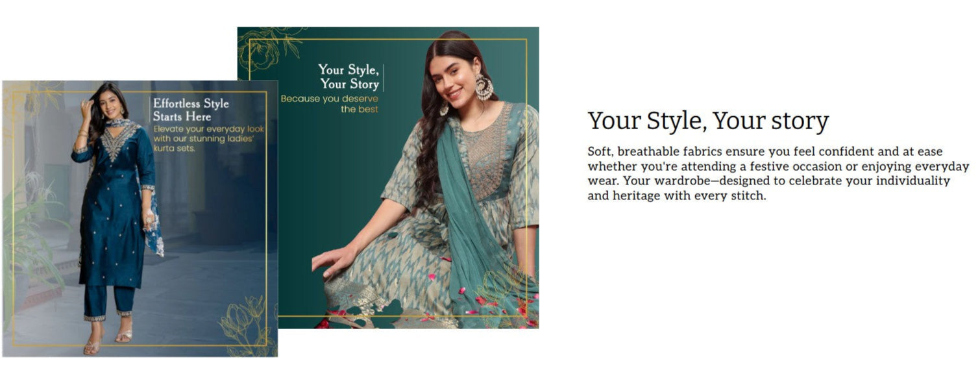Click the large "Your Style, Your story" heading
This screenshot has height=385, width=980.
point(708,121)
